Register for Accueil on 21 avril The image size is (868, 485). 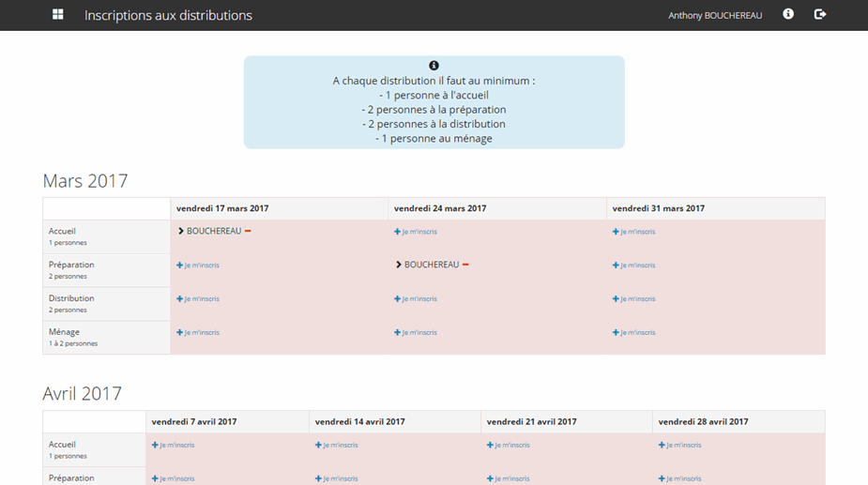point(509,446)
